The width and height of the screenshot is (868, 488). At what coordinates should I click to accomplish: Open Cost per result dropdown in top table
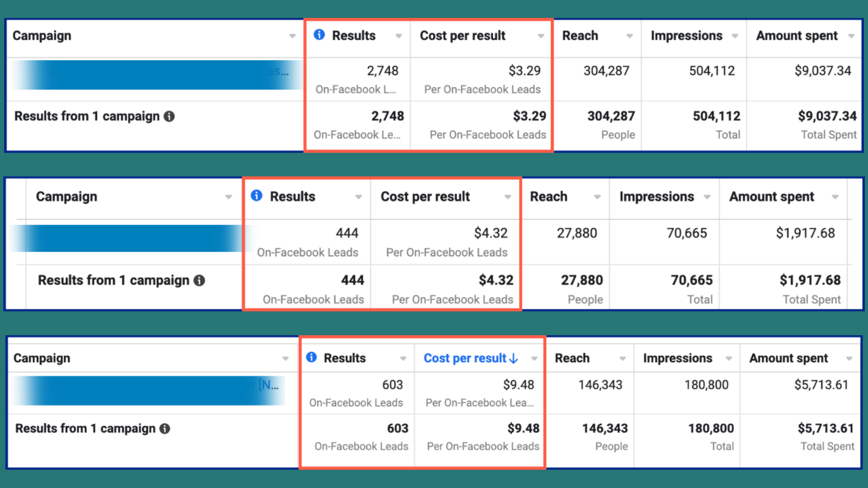(x=541, y=36)
